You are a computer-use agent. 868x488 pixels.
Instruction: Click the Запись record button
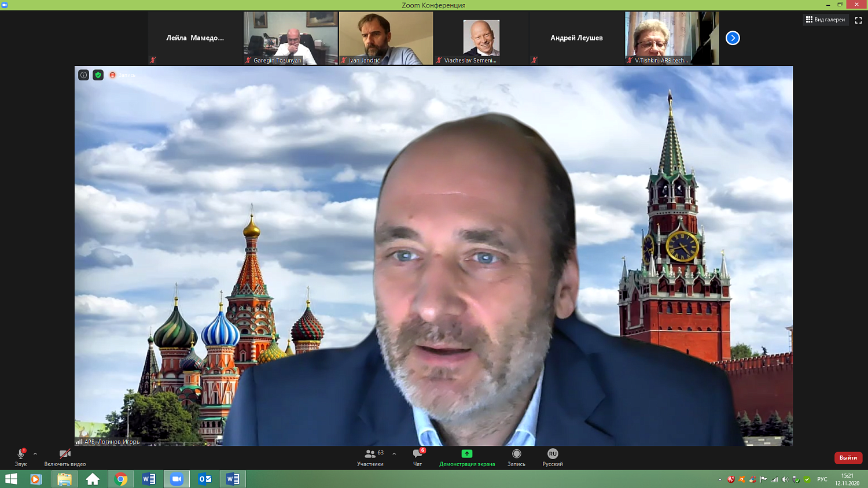(x=517, y=458)
